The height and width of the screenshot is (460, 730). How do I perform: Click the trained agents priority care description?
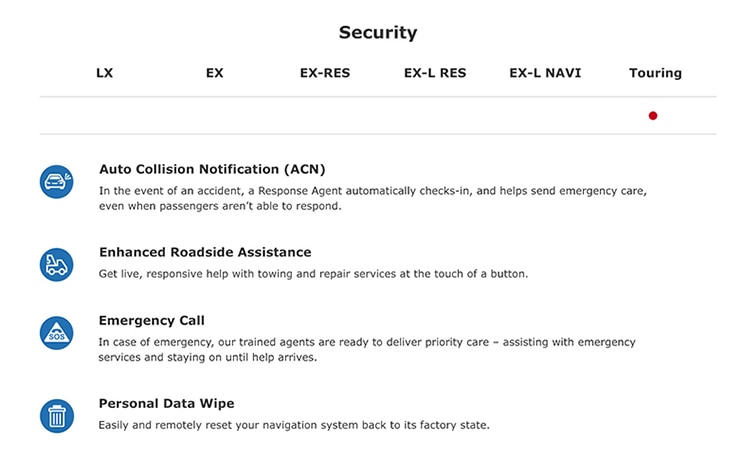[x=367, y=350]
